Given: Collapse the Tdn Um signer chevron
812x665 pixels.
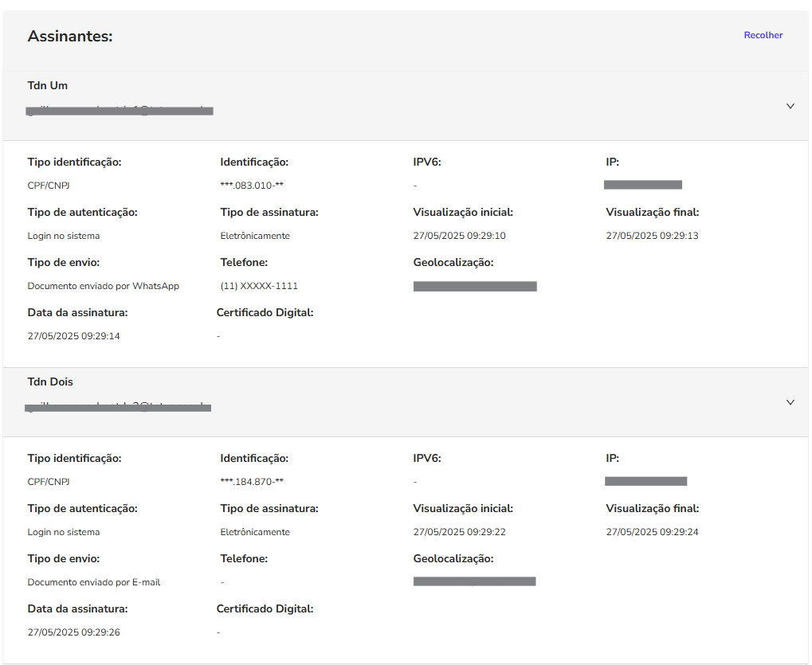Looking at the screenshot, I should pyautogui.click(x=790, y=106).
